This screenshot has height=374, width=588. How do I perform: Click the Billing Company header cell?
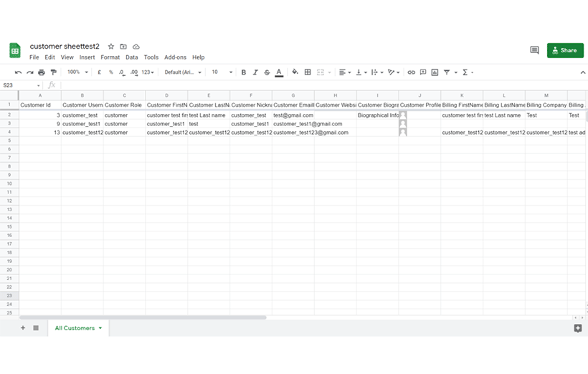546,105
